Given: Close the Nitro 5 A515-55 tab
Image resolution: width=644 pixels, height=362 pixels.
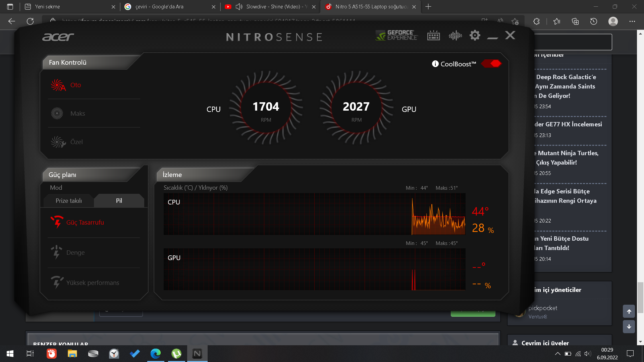Looking at the screenshot, I should click(414, 7).
